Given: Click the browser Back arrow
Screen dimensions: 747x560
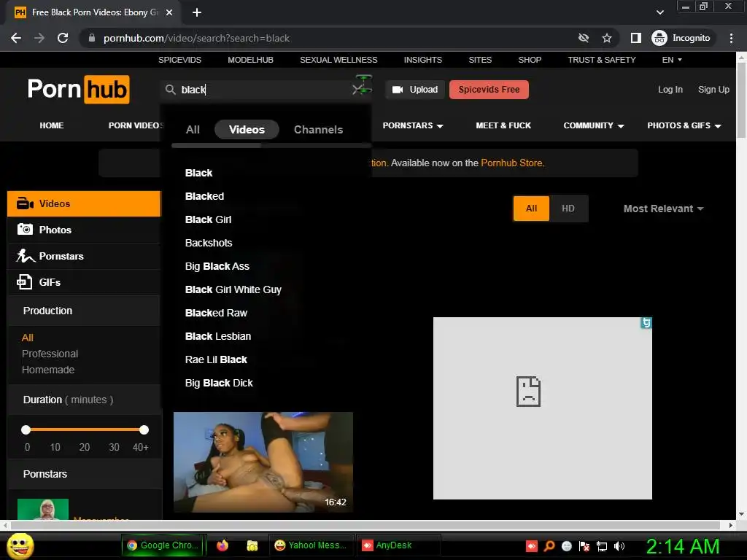Looking at the screenshot, I should 16,38.
